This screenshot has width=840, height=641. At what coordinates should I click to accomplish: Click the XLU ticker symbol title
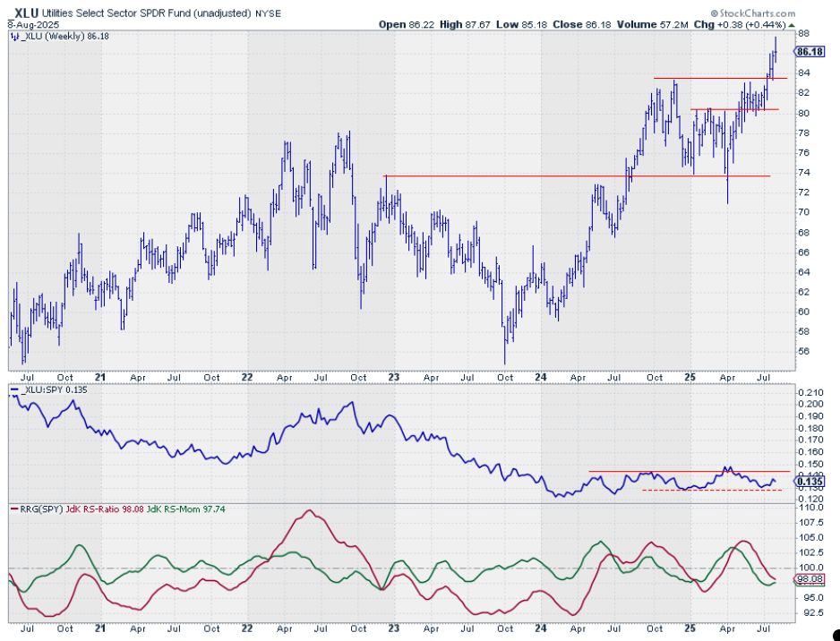pos(24,14)
